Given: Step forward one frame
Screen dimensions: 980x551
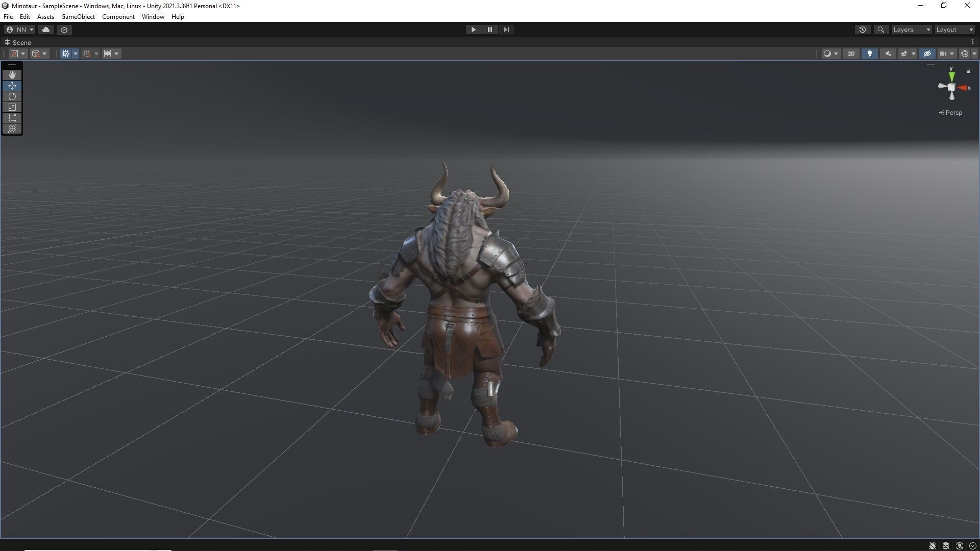Looking at the screenshot, I should 506,30.
